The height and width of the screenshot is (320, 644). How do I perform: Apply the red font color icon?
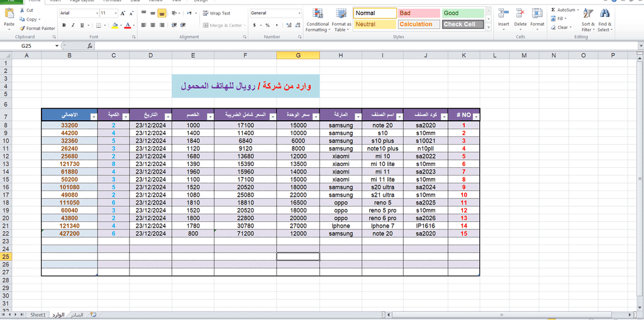coord(128,26)
